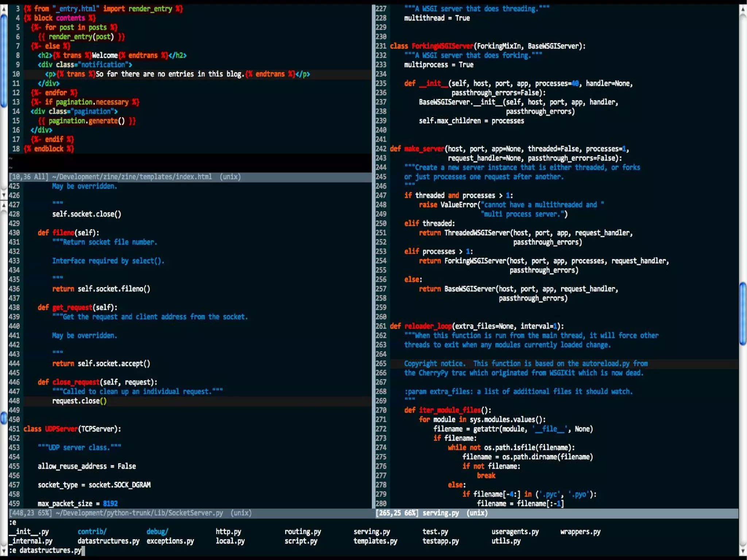Click the contrib/ directory in completion list
Screen dimensions: 747x560
[x=92, y=532]
